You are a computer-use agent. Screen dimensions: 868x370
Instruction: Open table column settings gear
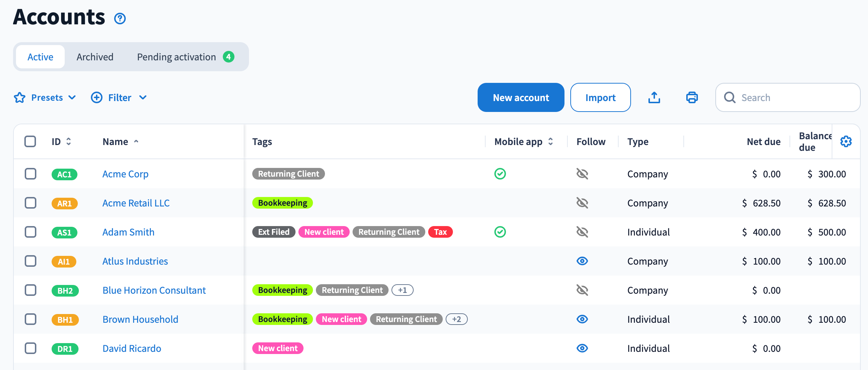(846, 141)
